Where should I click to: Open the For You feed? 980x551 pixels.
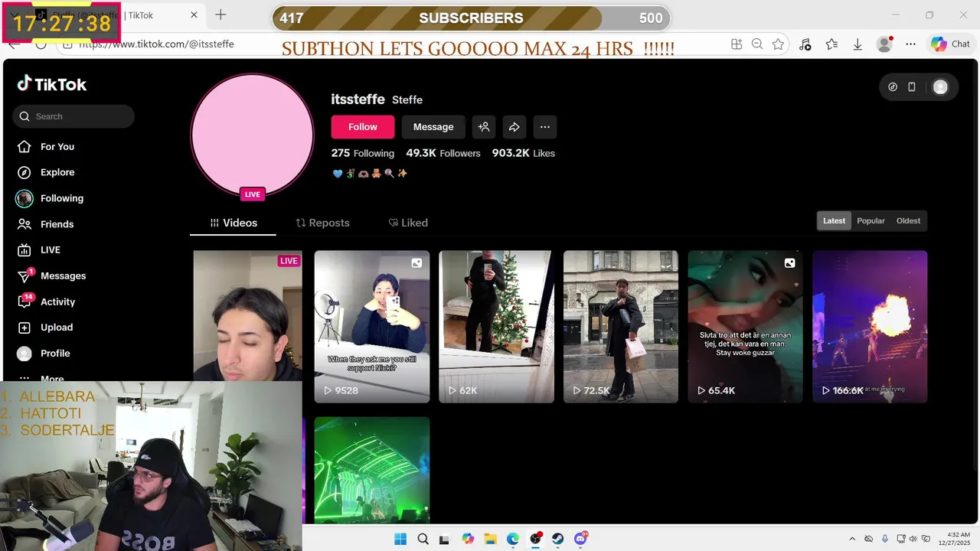pyautogui.click(x=57, y=147)
